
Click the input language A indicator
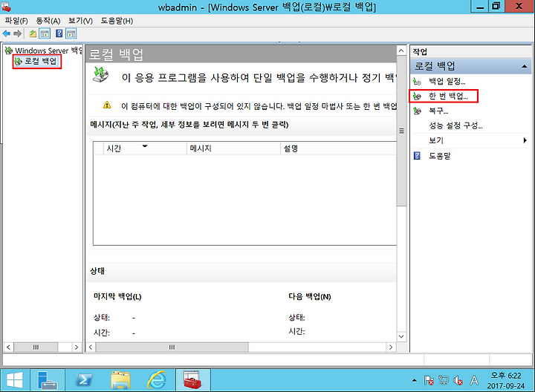click(474, 380)
